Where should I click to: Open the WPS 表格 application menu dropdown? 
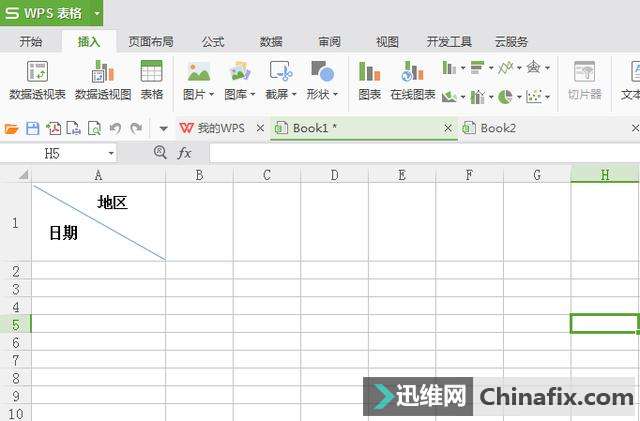pyautogui.click(x=96, y=13)
